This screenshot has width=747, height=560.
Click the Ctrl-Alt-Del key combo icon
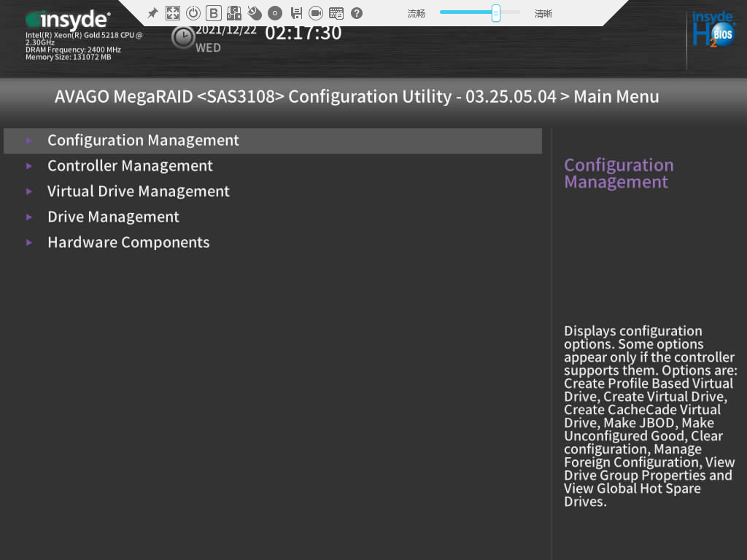[x=234, y=13]
